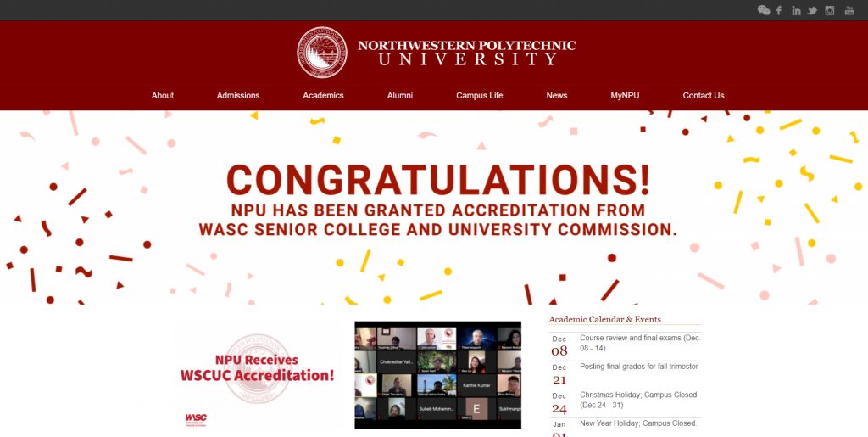The height and width of the screenshot is (437, 868).
Task: Open the Academics menu
Action: pos(323,95)
